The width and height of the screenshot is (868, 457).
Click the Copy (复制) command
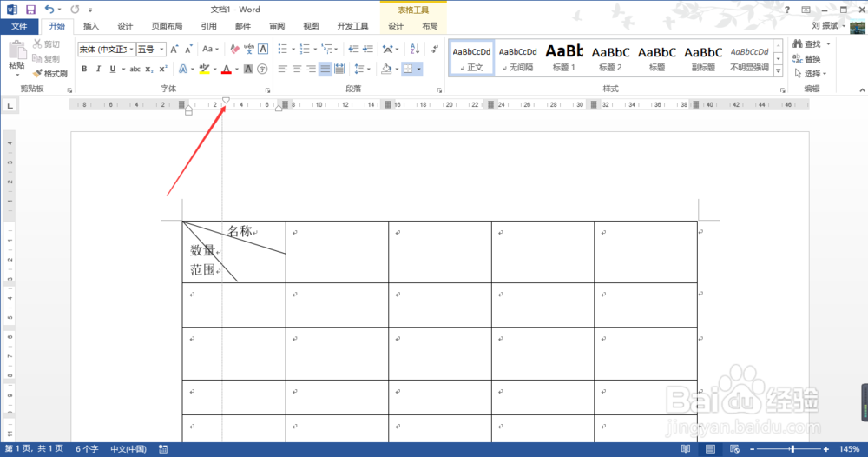pyautogui.click(x=47, y=59)
